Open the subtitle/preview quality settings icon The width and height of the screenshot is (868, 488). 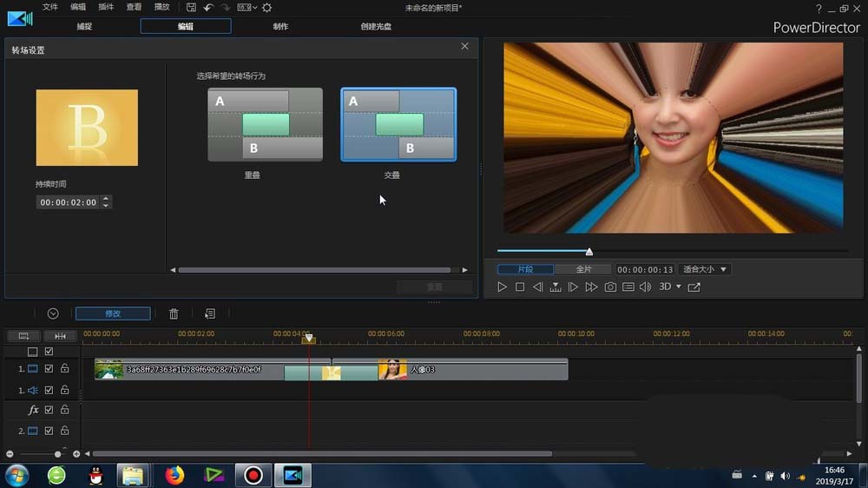coord(628,287)
